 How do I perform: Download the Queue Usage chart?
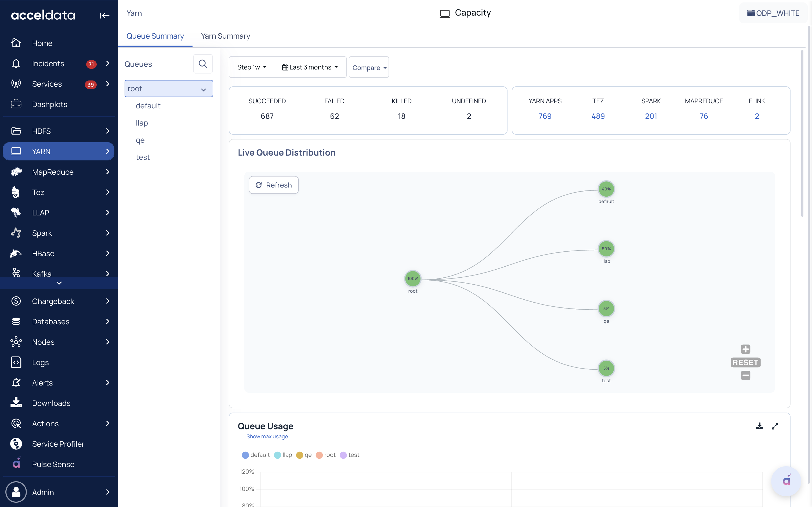coord(759,426)
